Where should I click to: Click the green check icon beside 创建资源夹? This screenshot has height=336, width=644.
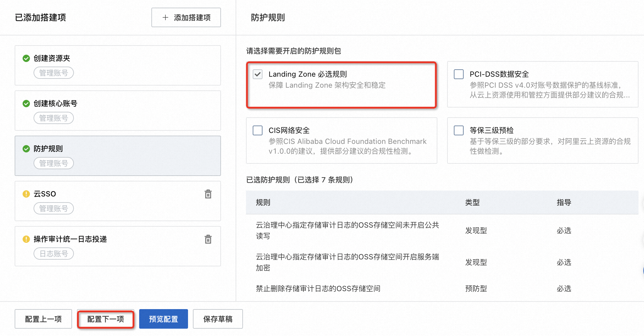coord(26,58)
